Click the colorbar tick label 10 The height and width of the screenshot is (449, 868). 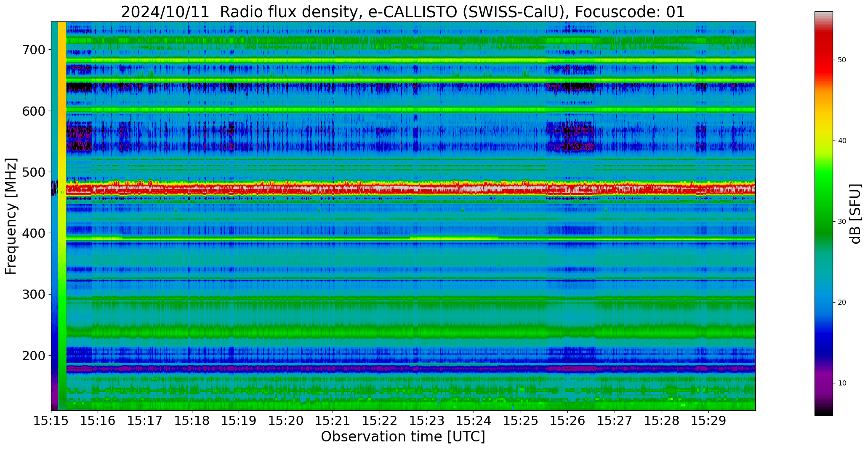click(842, 383)
